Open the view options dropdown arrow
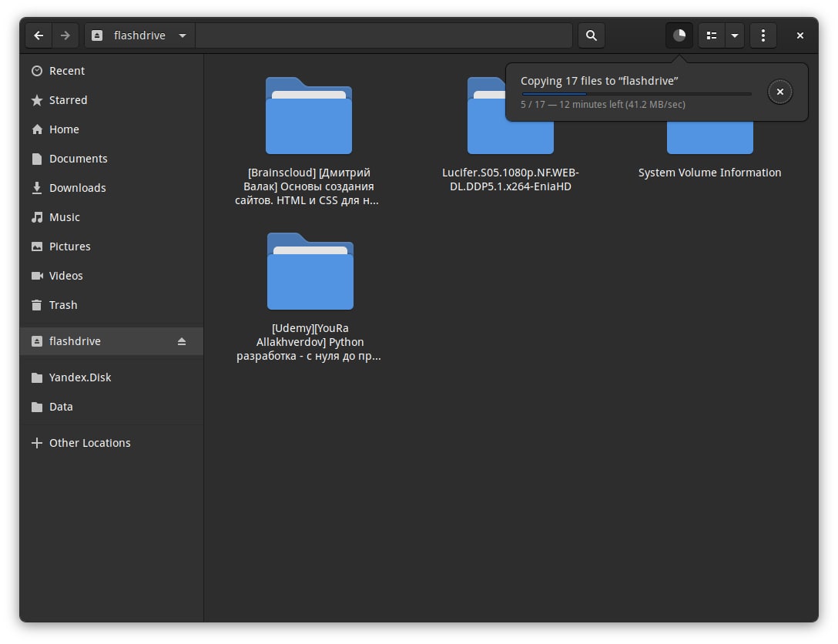The image size is (838, 644). point(735,35)
